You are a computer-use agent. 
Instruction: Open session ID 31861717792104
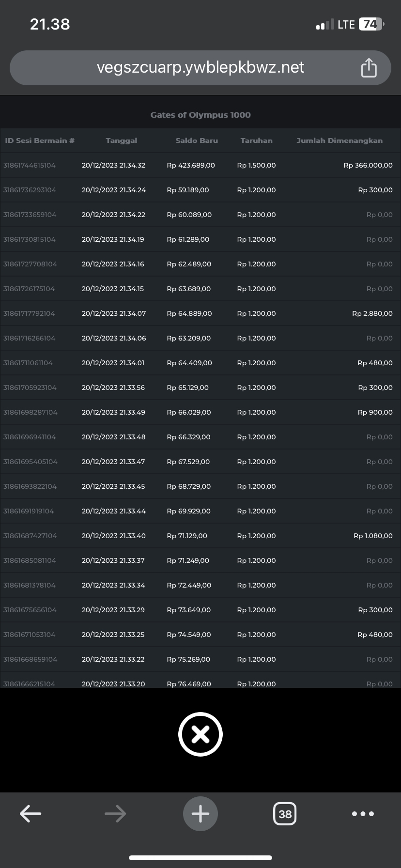pyautogui.click(x=29, y=313)
